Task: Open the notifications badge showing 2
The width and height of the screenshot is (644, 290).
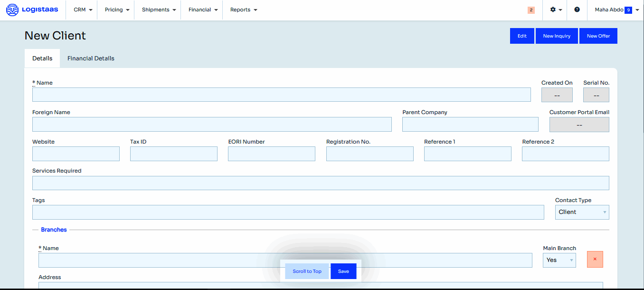Action: pyautogui.click(x=531, y=10)
